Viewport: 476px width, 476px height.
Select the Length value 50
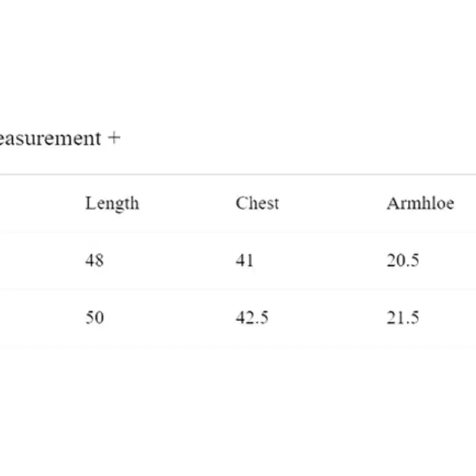[95, 318]
